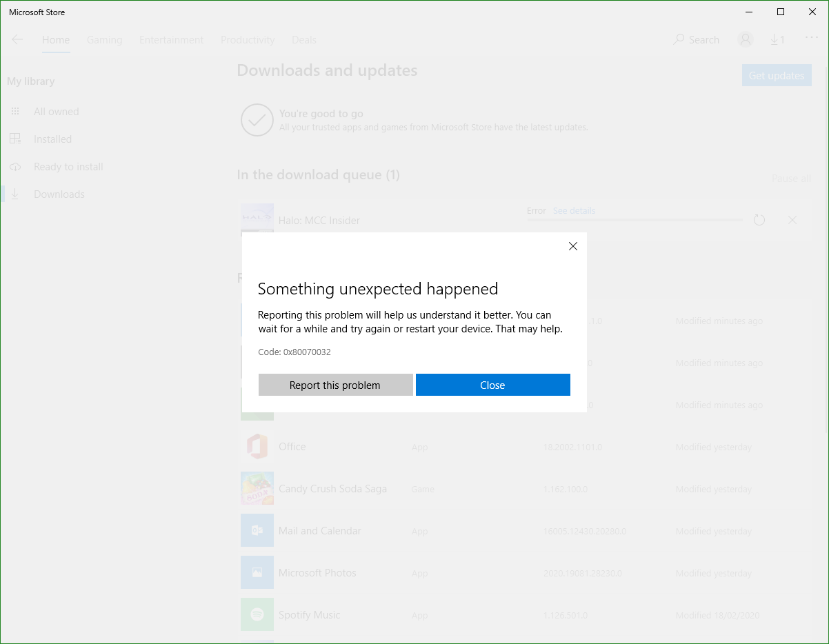The image size is (829, 644).
Task: Close the error dialog with Close button
Action: coord(492,385)
